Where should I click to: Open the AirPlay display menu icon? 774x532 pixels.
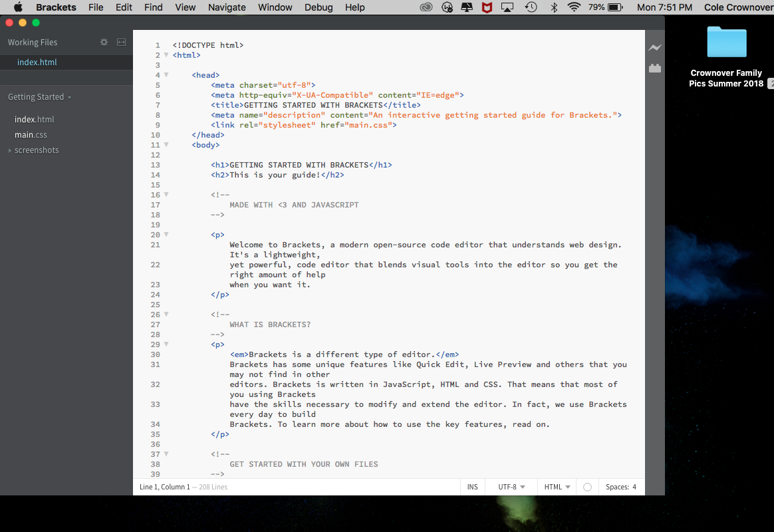507,7
